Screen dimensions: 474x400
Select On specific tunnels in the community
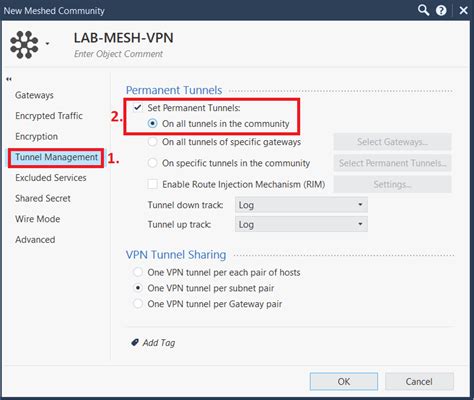153,163
